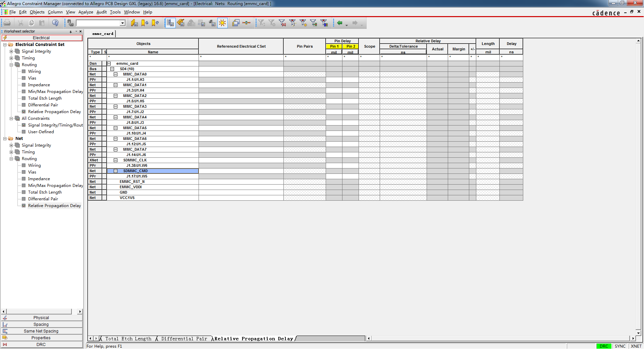This screenshot has width=644, height=349.
Task: Expand Timing under Electrical Constraint Set
Action: tap(11, 58)
